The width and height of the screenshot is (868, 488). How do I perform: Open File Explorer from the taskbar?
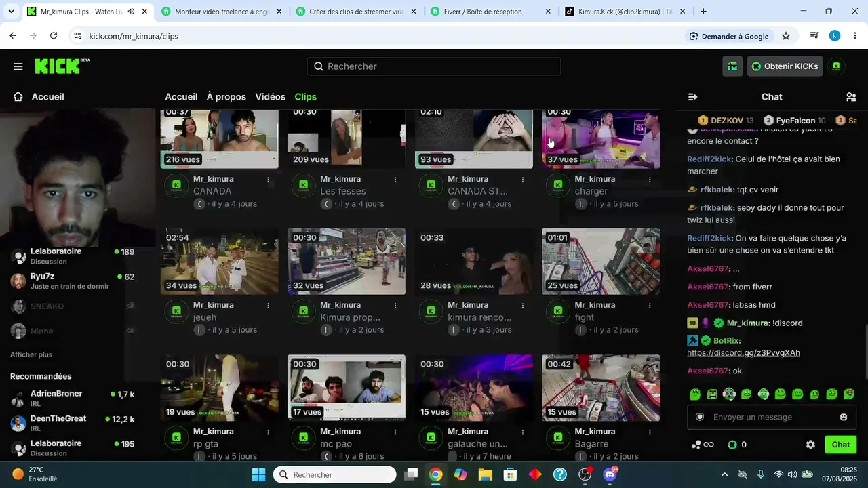pos(485,474)
